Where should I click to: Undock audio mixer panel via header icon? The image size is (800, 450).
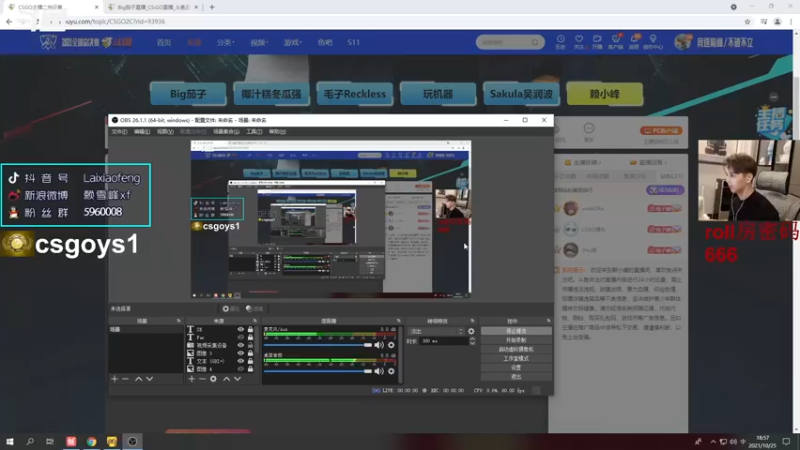coord(398,321)
